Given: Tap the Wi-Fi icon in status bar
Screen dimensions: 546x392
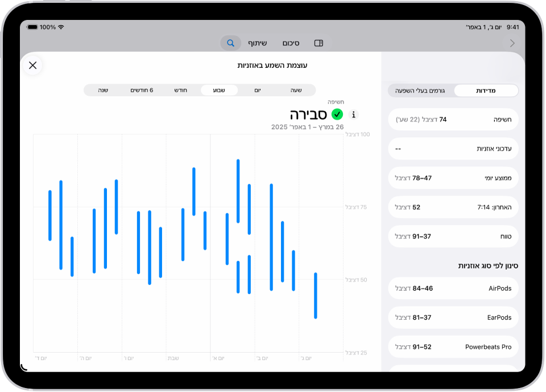Looking at the screenshot, I should click(61, 27).
